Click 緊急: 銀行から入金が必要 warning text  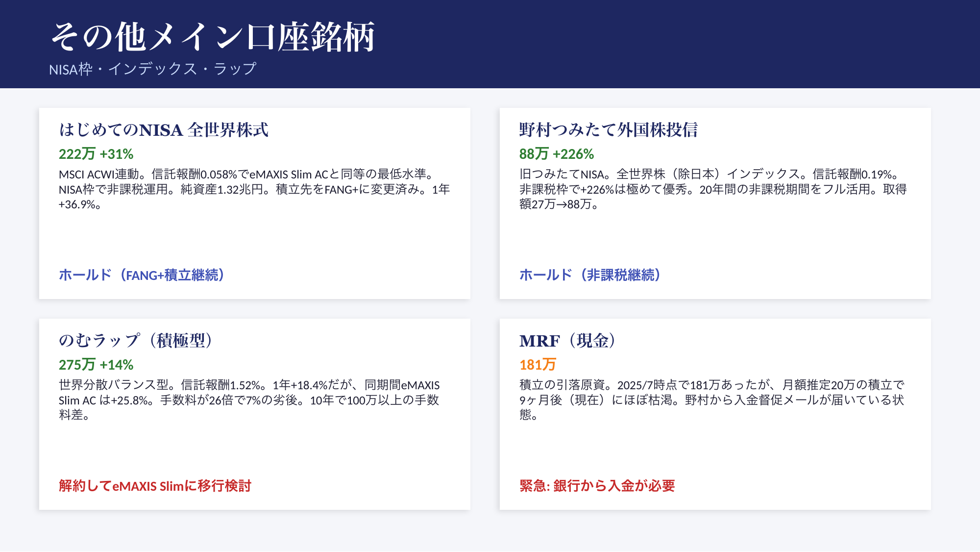tap(597, 486)
